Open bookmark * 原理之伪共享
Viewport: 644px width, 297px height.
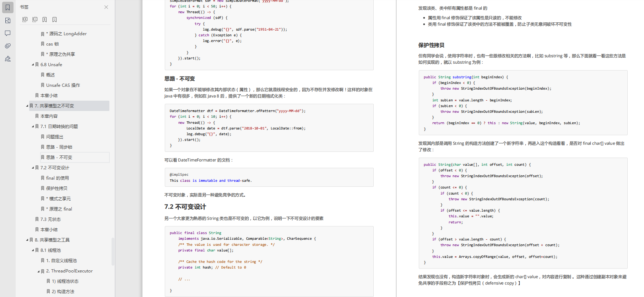click(x=61, y=54)
